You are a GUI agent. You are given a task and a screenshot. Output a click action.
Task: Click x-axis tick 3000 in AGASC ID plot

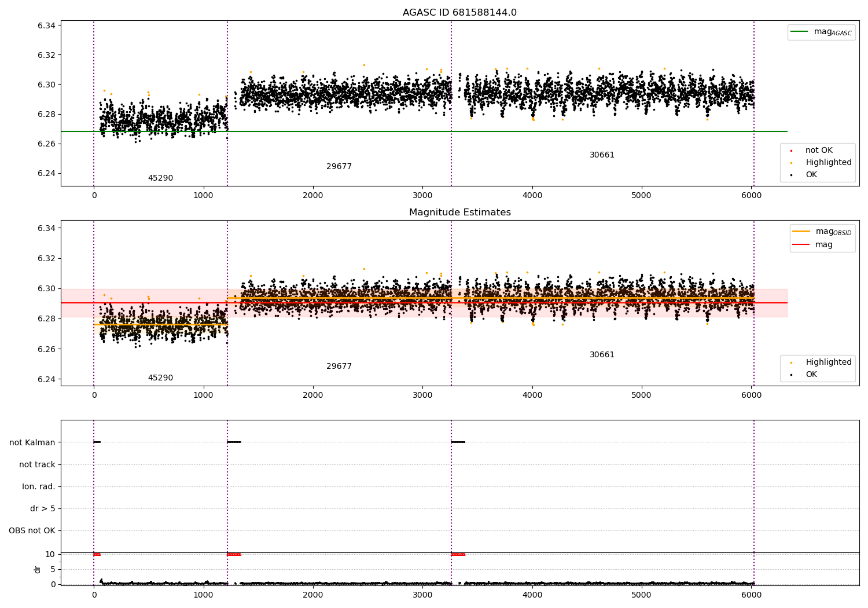coord(422,196)
